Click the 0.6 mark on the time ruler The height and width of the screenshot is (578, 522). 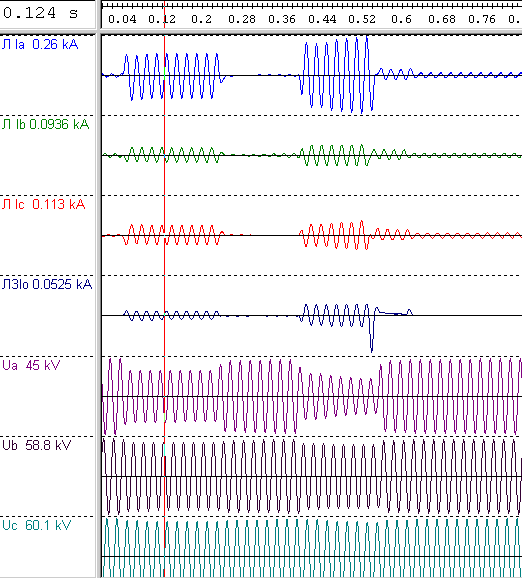[401, 19]
